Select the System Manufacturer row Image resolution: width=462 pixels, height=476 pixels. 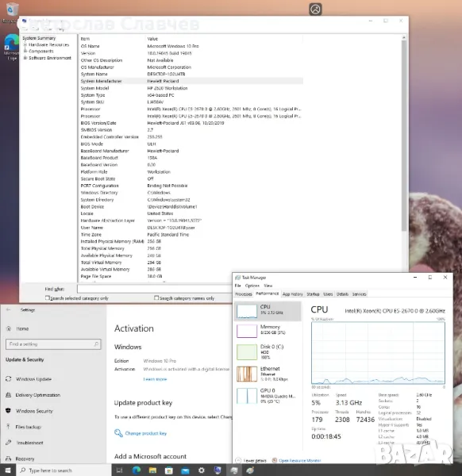click(191, 81)
